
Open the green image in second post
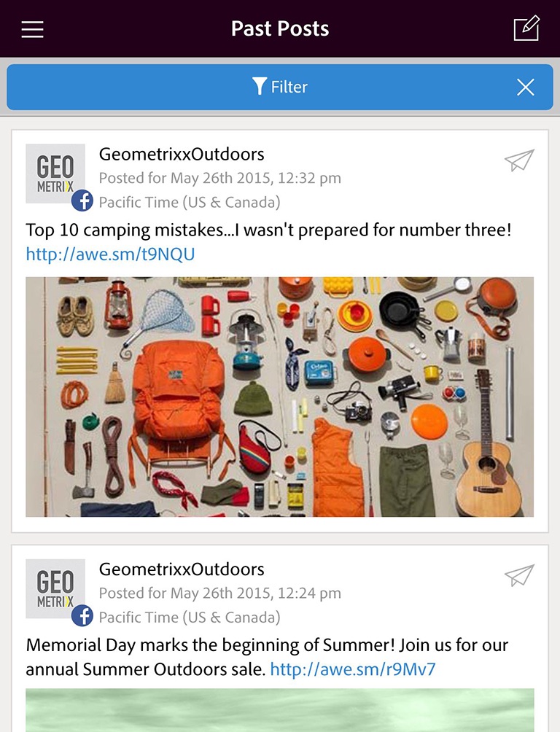coord(279,710)
